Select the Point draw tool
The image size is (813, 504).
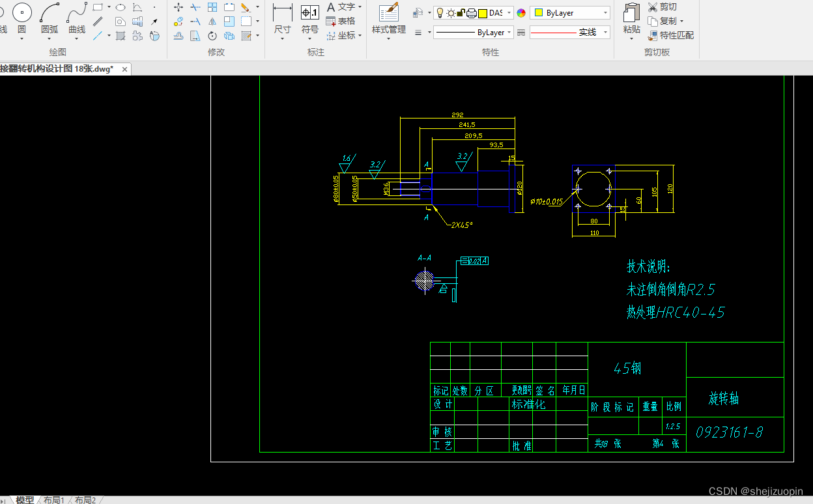click(x=154, y=7)
